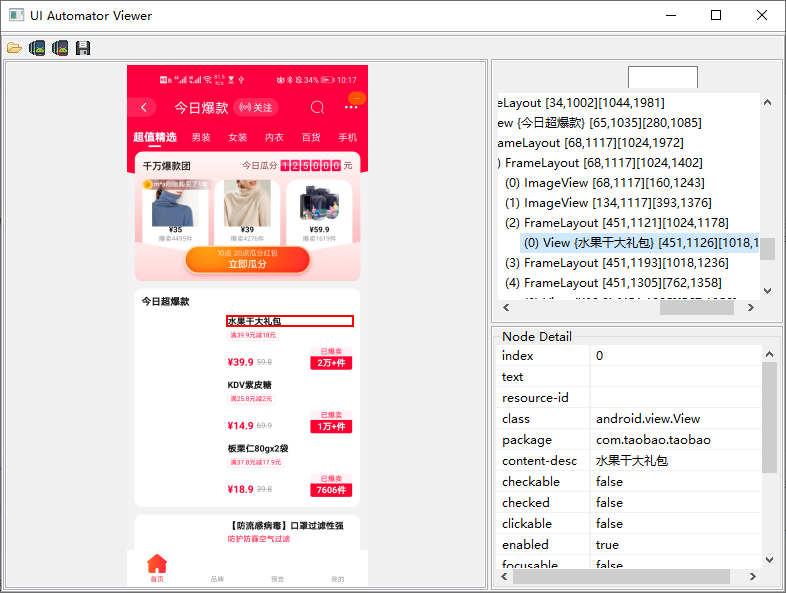Click Node Detail horizontal scroll-right arrow
This screenshot has height=593, width=786.
click(x=752, y=576)
